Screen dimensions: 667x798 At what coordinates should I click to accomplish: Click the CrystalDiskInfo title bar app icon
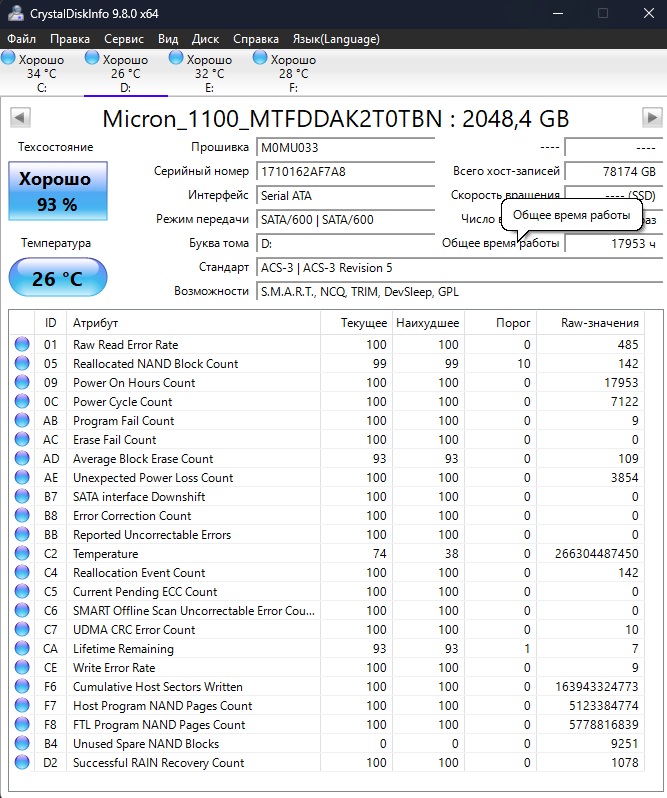[x=15, y=13]
